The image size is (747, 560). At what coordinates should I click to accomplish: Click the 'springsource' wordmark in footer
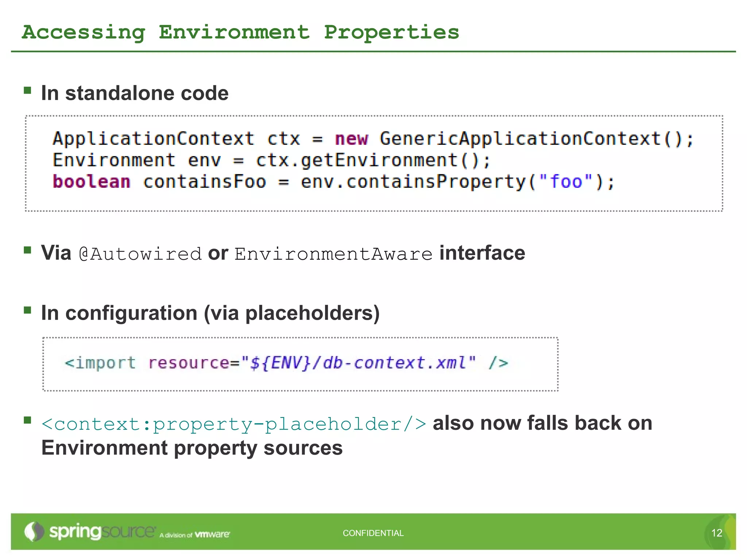coord(102,532)
